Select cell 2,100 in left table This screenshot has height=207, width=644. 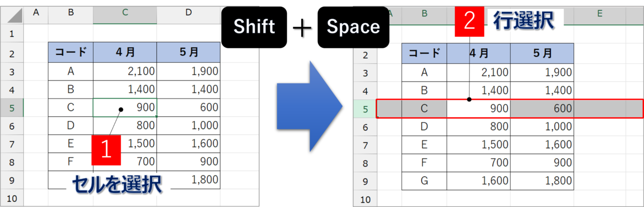(x=125, y=72)
